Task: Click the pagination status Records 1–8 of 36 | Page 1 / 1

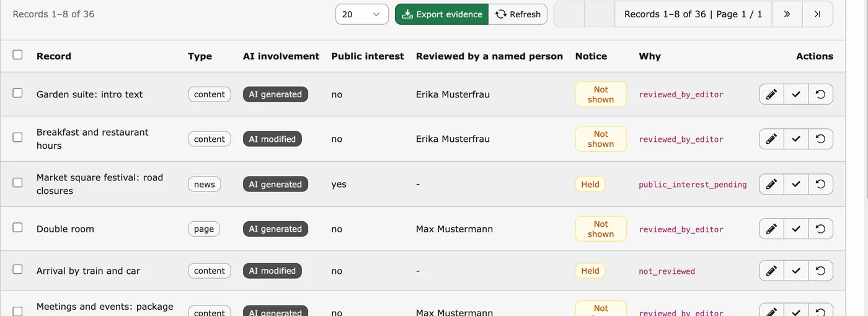Action: [x=693, y=14]
